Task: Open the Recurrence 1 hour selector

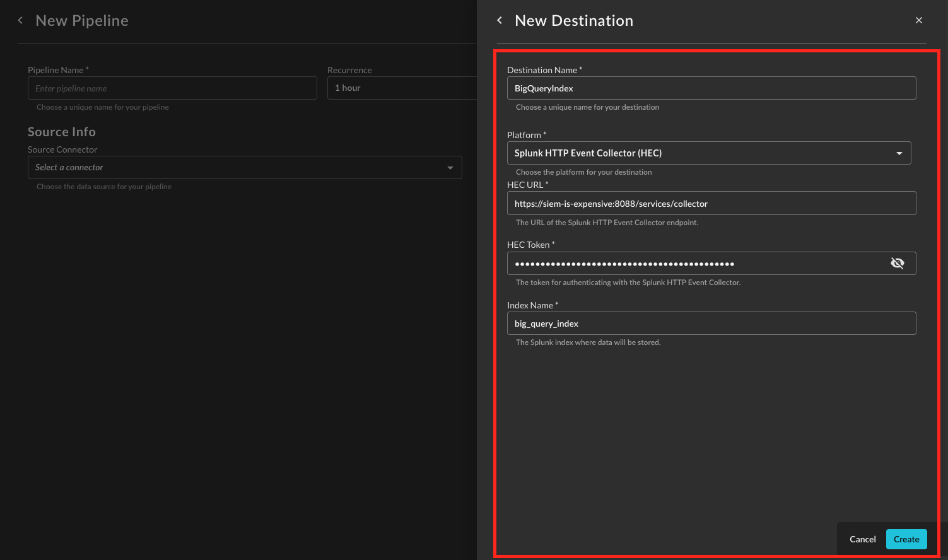Action: tap(402, 88)
